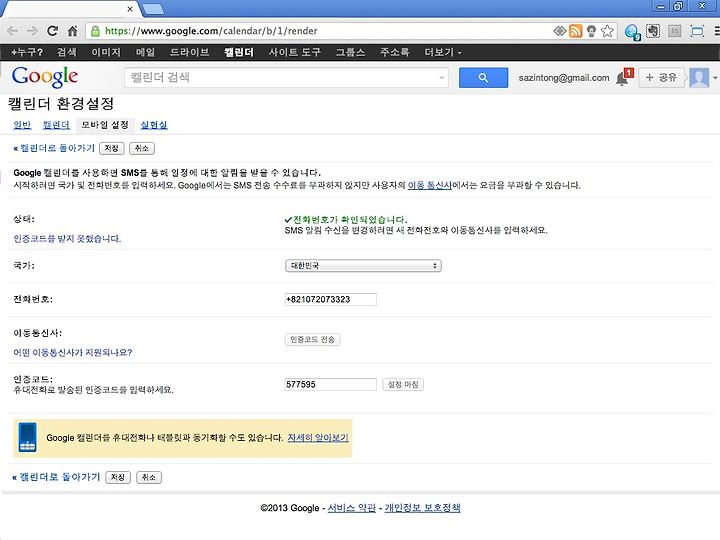This screenshot has width=720, height=540.
Task: Open 사이트 도구 in the Google bar
Action: click(x=295, y=52)
